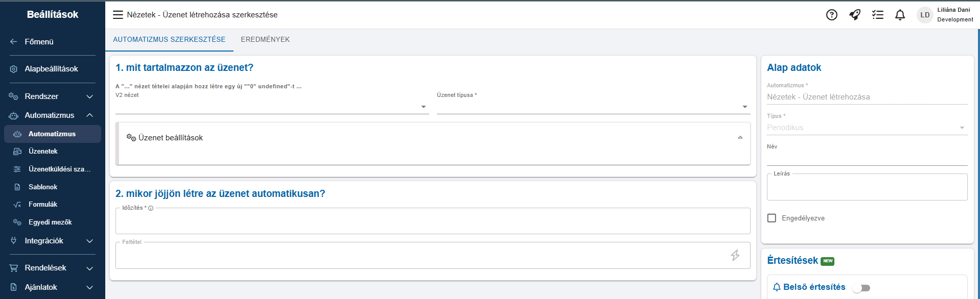Open the V2 nézet dropdown

coord(272,107)
